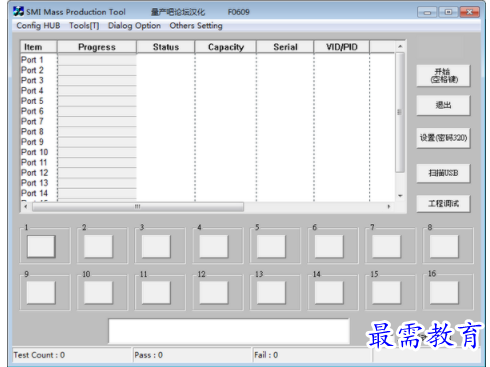
Task: Click port slot 11 box
Action: click(156, 292)
